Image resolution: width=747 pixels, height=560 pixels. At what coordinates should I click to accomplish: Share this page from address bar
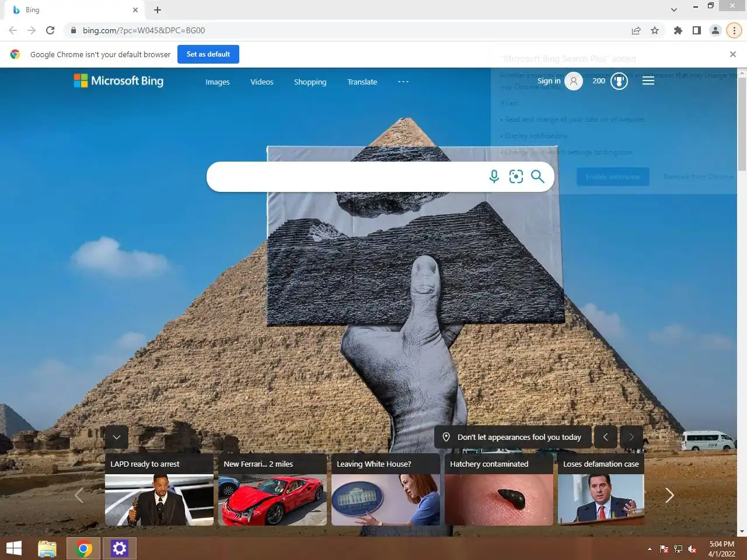[x=636, y=30]
